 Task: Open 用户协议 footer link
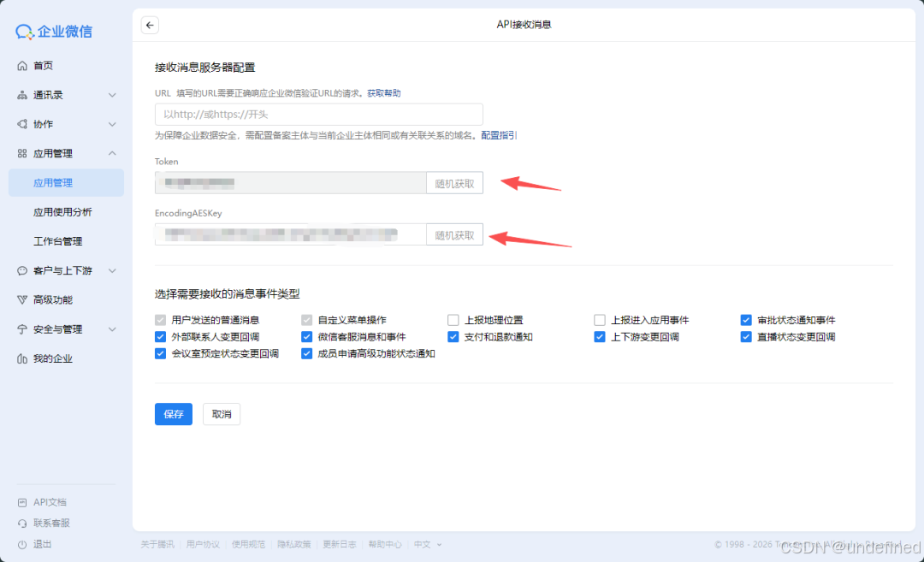pos(203,544)
